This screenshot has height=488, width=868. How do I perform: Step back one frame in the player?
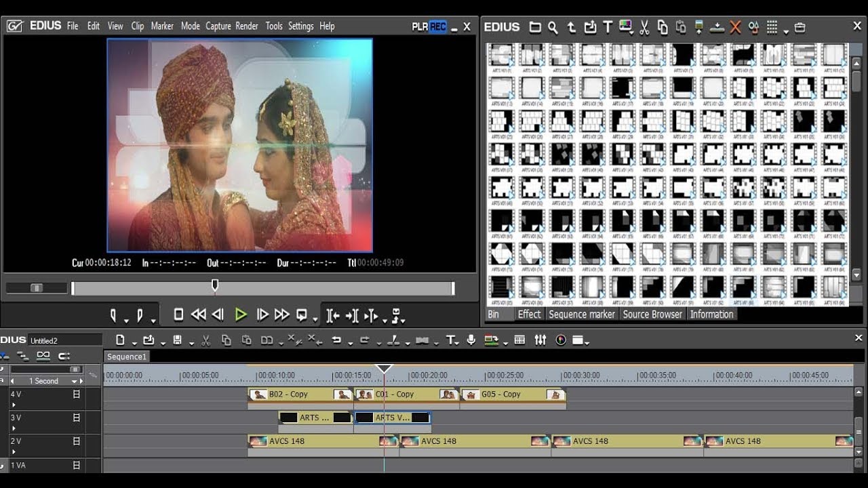(218, 314)
